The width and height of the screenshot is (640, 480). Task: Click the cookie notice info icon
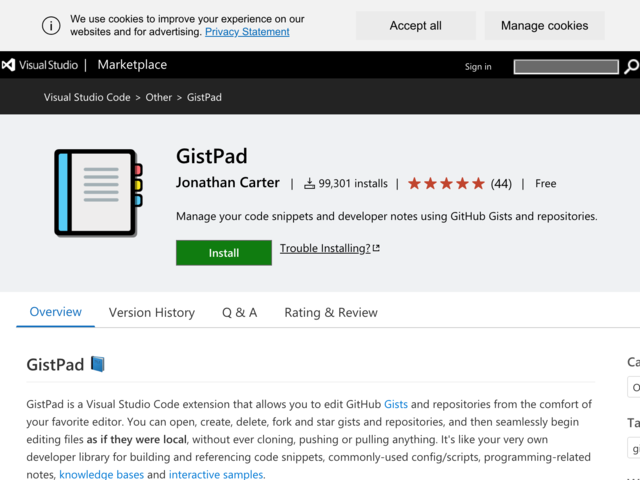tap(51, 26)
